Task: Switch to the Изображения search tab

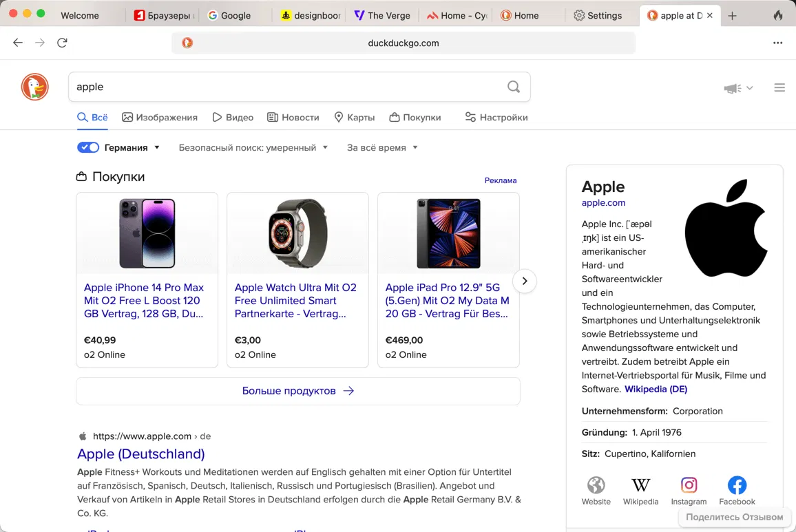Action: (x=160, y=117)
